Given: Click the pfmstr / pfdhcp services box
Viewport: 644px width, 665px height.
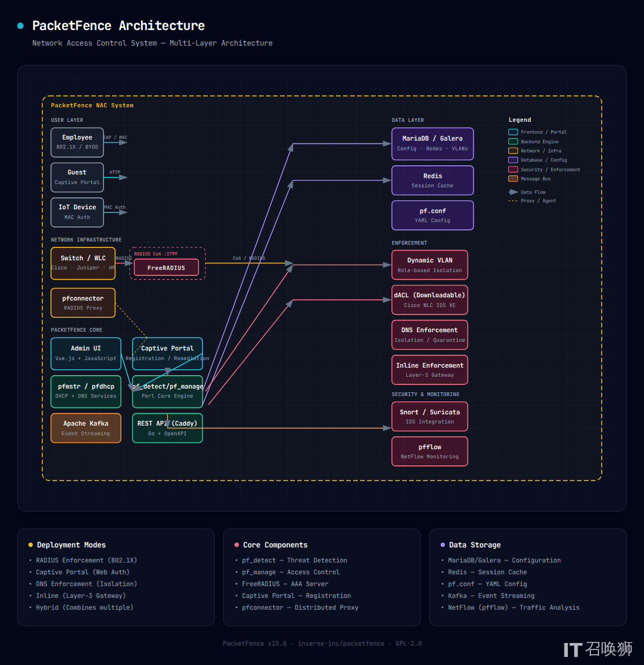Looking at the screenshot, I should pos(86,391).
